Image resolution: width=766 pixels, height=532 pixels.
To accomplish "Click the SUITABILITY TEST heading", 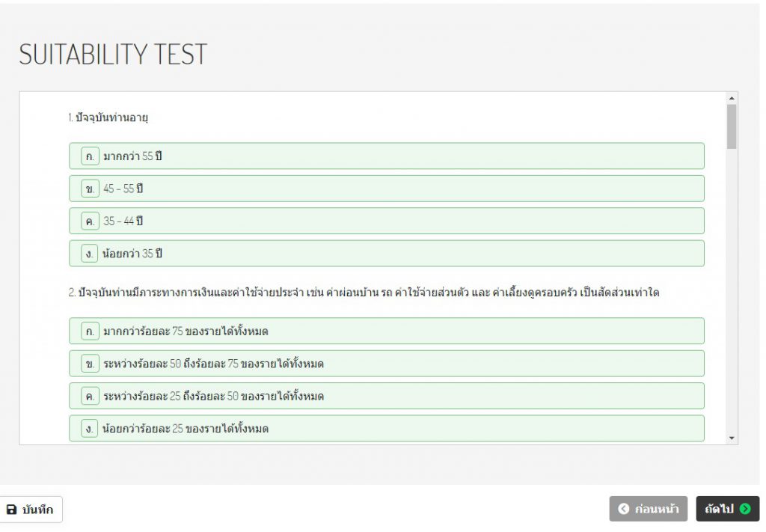I will (x=113, y=54).
